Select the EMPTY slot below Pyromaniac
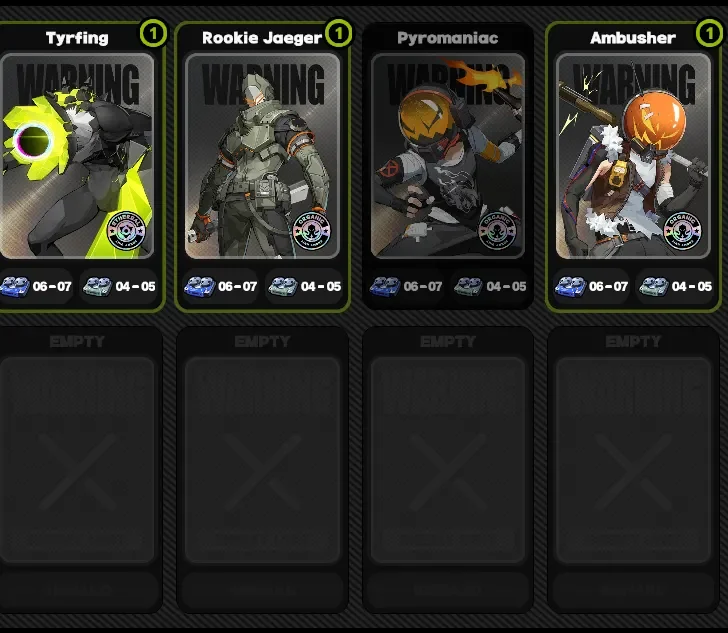Image resolution: width=728 pixels, height=633 pixels. 448,469
